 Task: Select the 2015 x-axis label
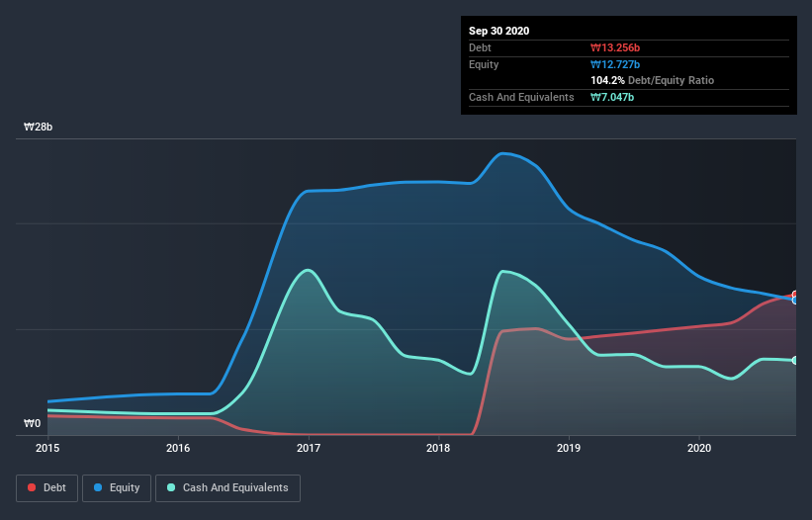47,448
